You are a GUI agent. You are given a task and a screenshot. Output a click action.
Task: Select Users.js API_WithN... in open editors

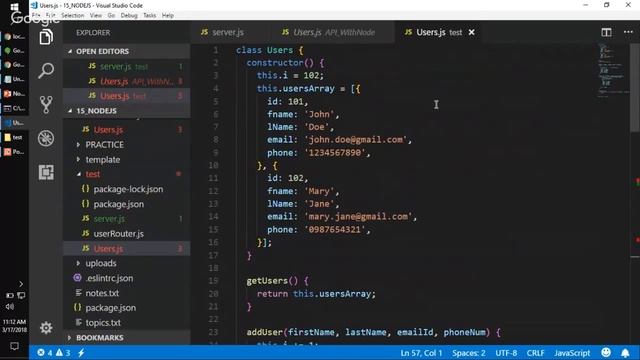127,81
